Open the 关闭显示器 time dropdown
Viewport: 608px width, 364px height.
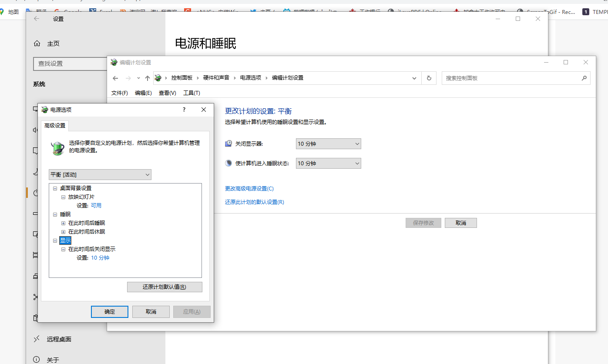click(x=329, y=144)
